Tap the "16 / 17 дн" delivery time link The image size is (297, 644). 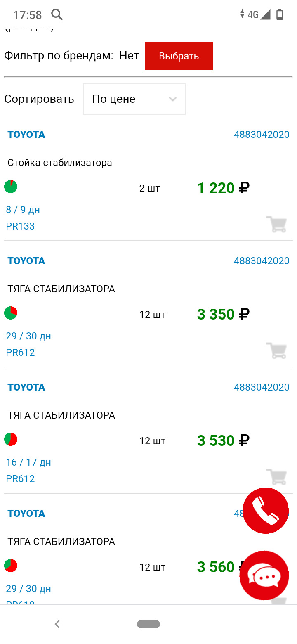28,462
